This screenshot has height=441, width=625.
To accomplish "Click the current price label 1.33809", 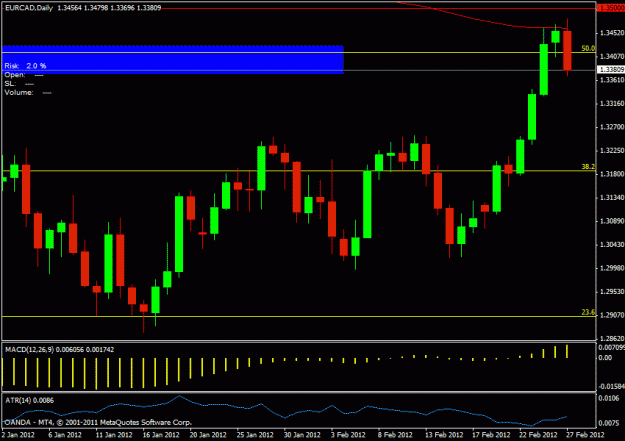I will (x=611, y=70).
